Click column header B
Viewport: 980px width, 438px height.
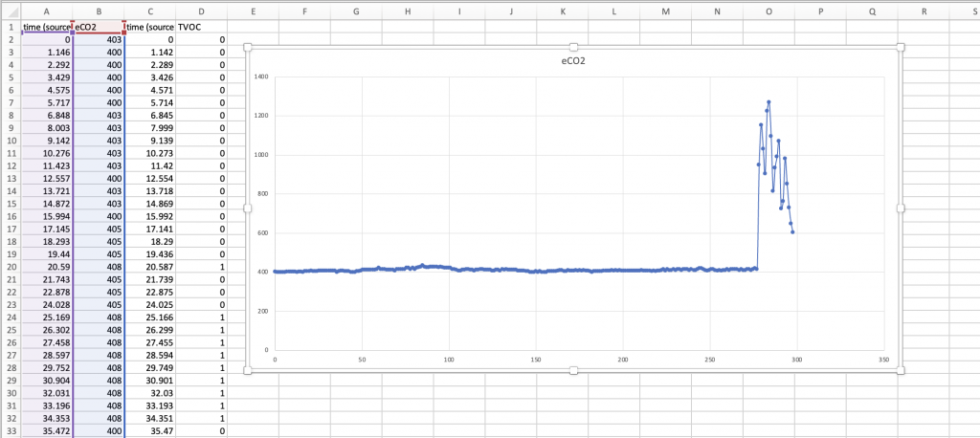pyautogui.click(x=98, y=11)
